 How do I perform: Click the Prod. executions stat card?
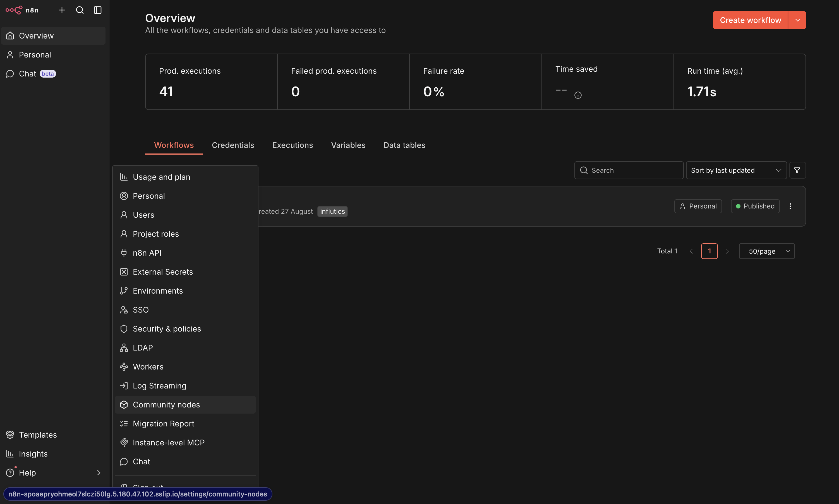tap(211, 82)
